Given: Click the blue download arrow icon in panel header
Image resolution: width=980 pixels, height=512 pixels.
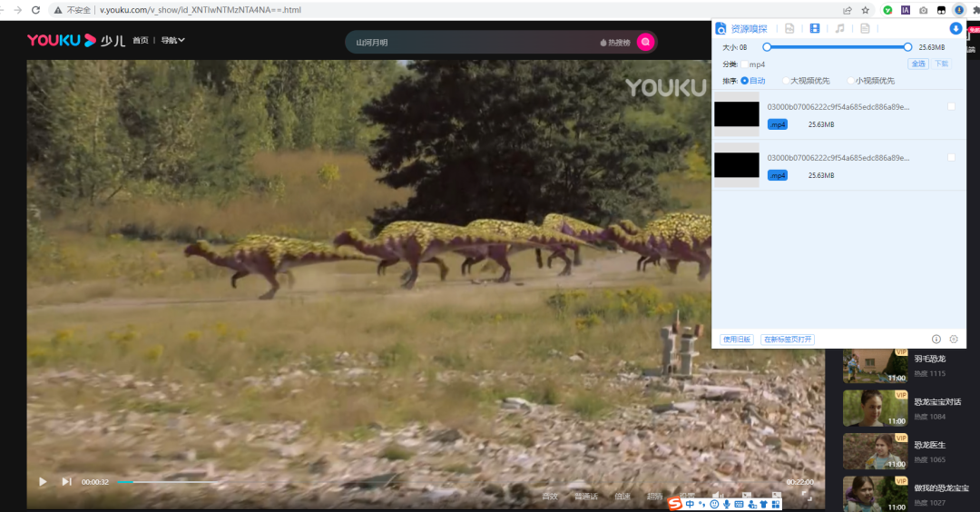Looking at the screenshot, I should [x=955, y=28].
